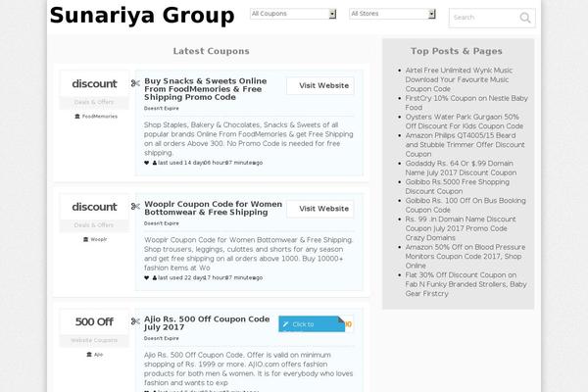Open 'Goibibo Rs 5000 Free Shopping' post
Image resolution: width=588 pixels, height=392 pixels.
457,186
